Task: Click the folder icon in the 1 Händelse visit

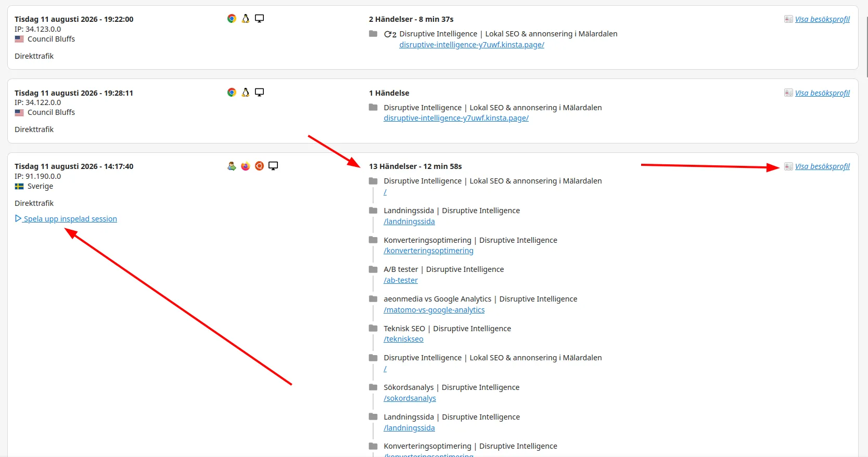Action: (x=373, y=107)
